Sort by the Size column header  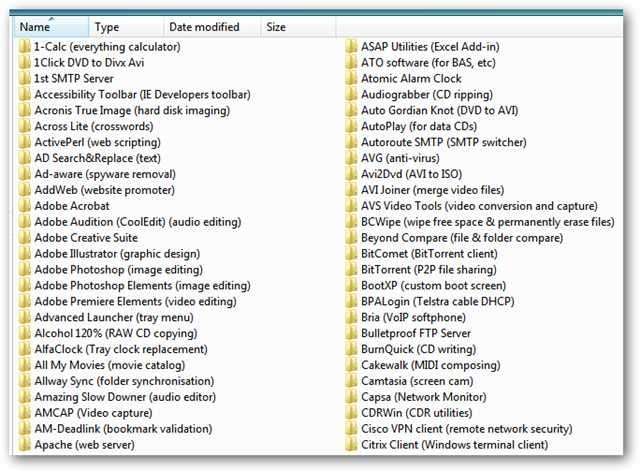click(298, 27)
